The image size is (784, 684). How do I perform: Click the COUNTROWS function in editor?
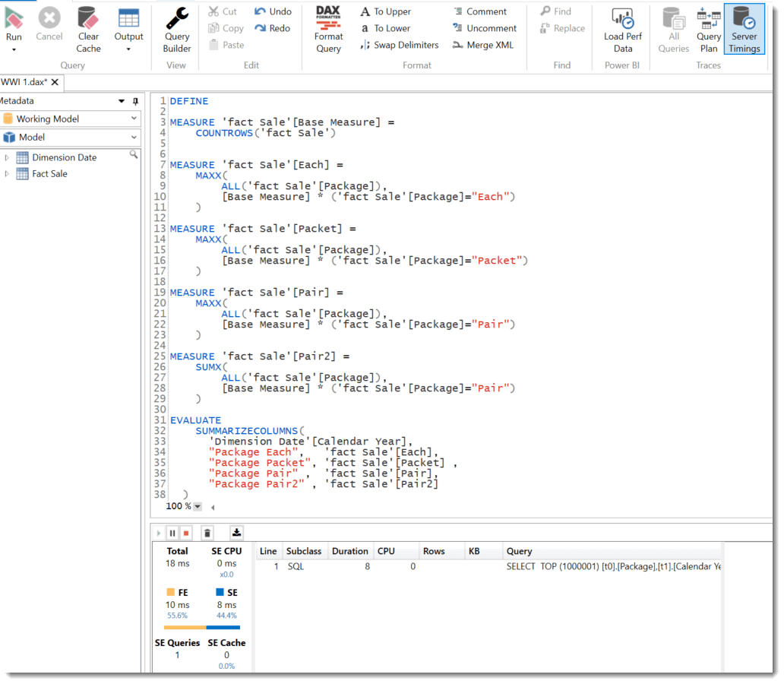click(224, 133)
